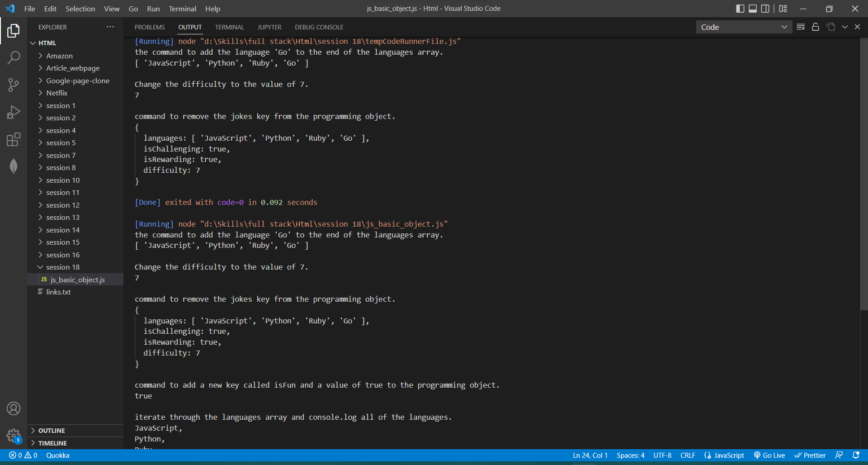Expand the session 7 folder
This screenshot has height=465, width=868.
(x=75, y=155)
